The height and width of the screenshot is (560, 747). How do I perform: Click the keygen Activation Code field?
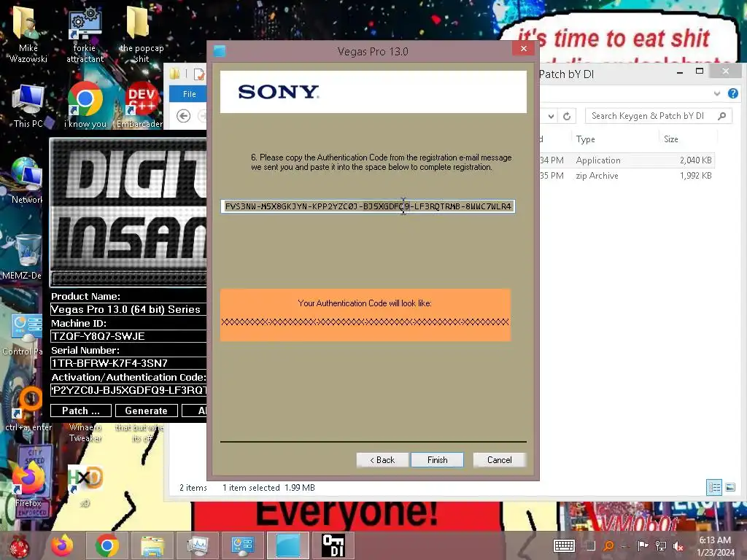[128, 390]
